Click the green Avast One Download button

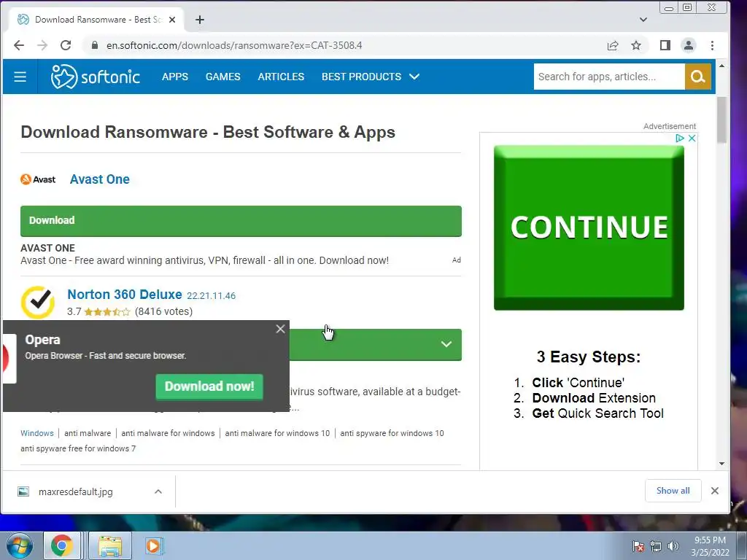(x=241, y=221)
